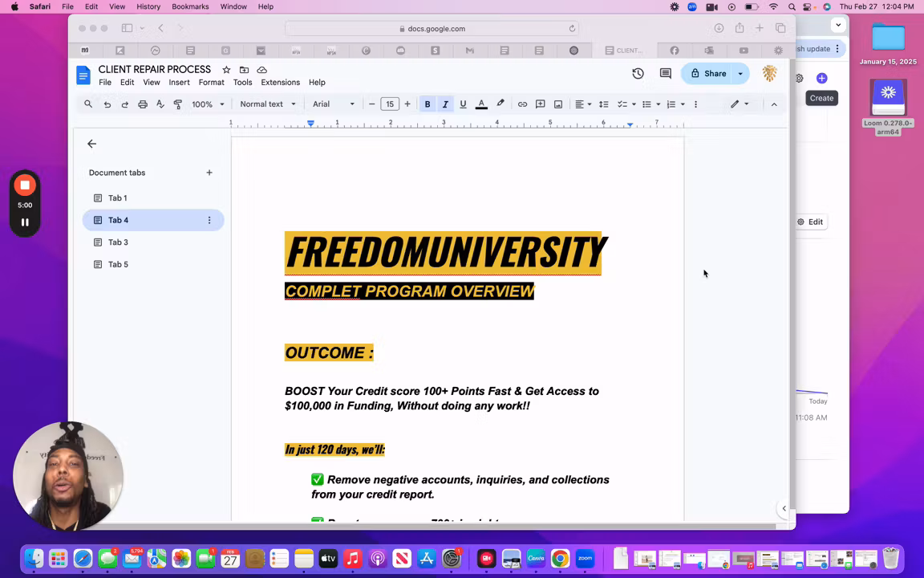Click the print icon in toolbar
924x578 pixels.
click(143, 104)
